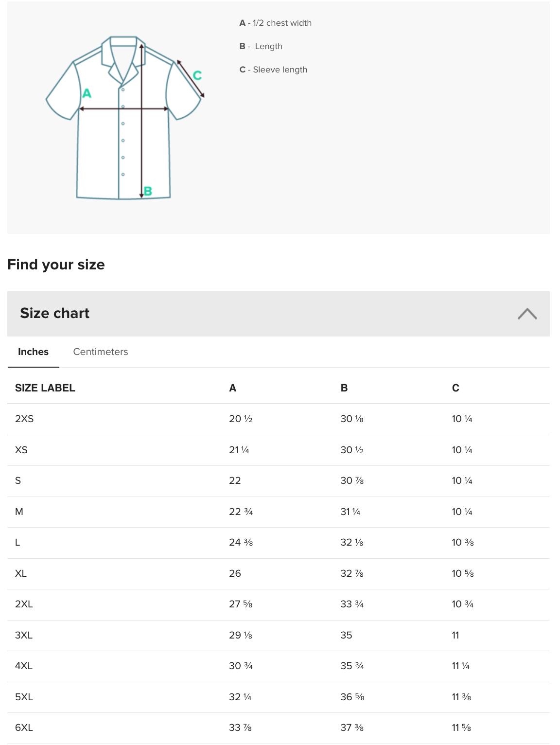This screenshot has height=745, width=560.
Task: Select the Inches tab
Action: pyautogui.click(x=33, y=352)
